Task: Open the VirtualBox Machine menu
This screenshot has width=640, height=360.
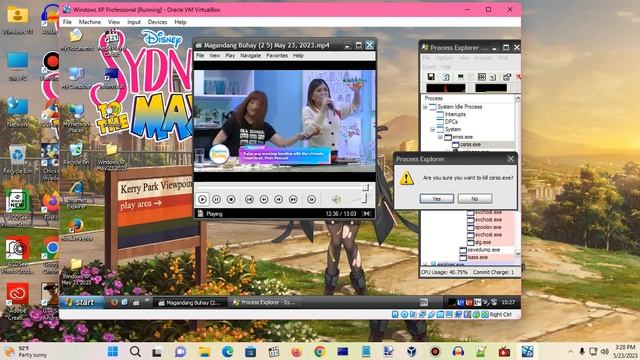Action: (x=90, y=22)
